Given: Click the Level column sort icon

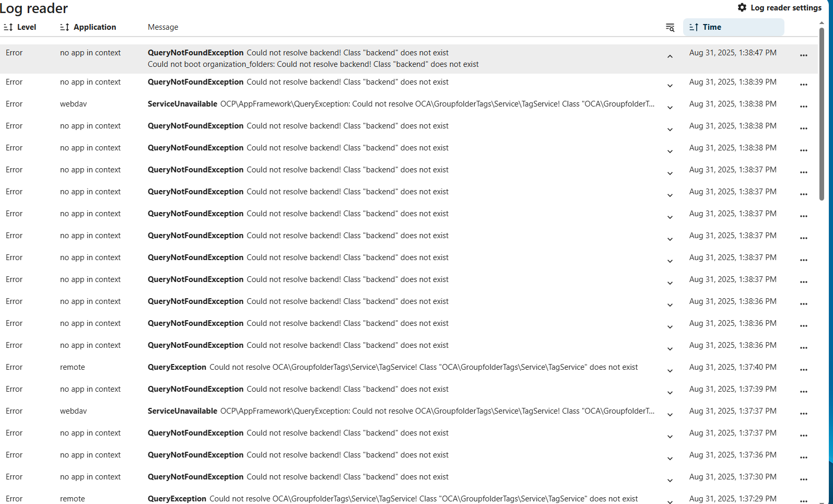Looking at the screenshot, I should (8, 27).
